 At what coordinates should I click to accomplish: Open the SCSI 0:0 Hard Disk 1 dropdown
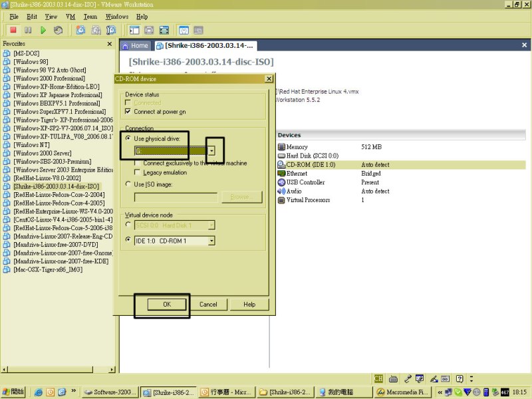[211, 225]
